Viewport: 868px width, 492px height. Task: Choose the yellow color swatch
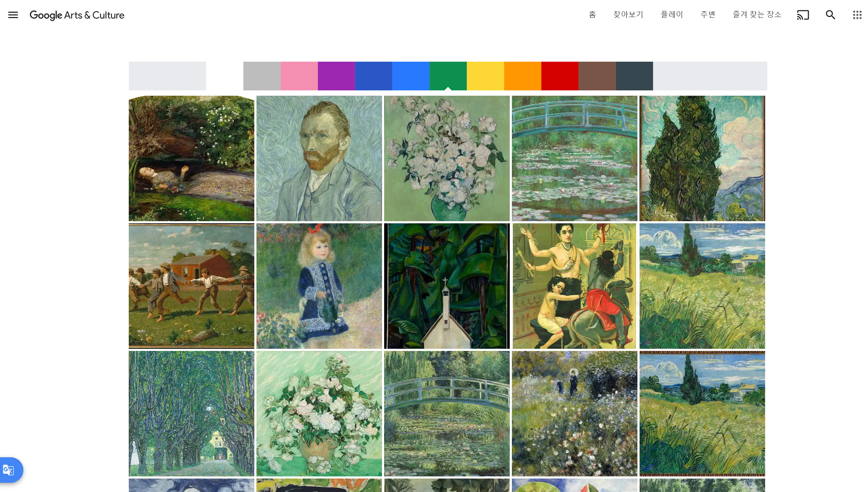coord(485,76)
